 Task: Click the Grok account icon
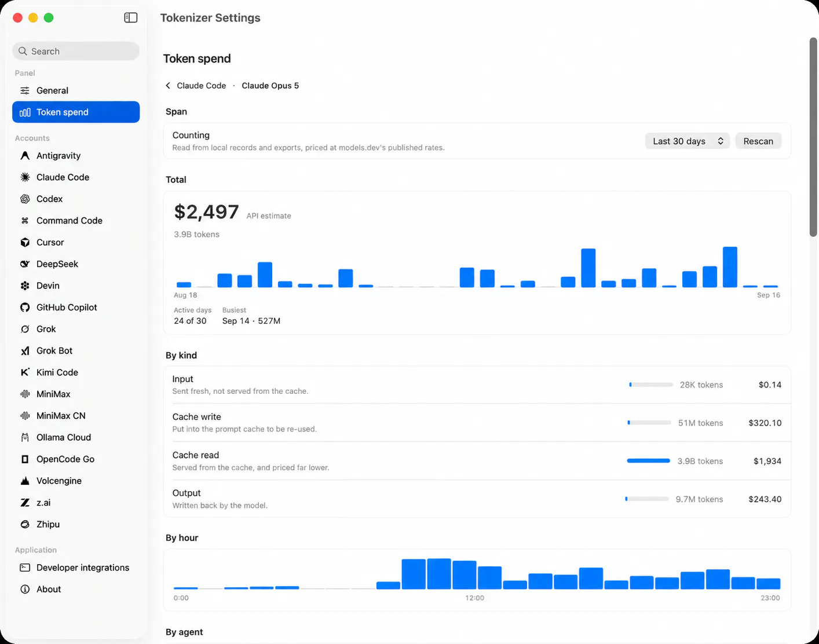click(25, 329)
